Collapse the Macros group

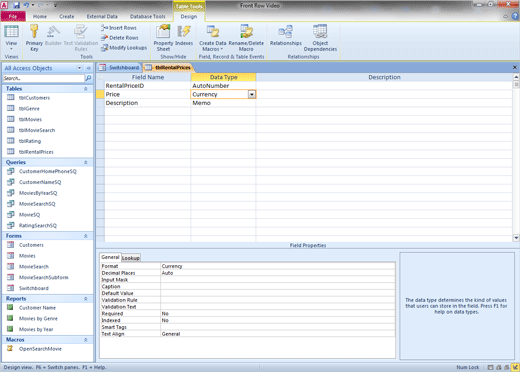pos(86,340)
